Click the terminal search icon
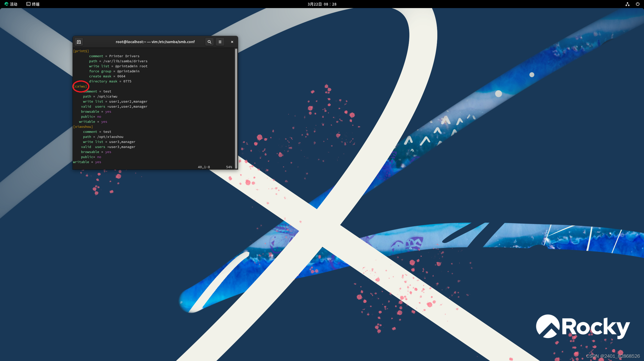Viewport: 644px width, 361px height. [209, 42]
